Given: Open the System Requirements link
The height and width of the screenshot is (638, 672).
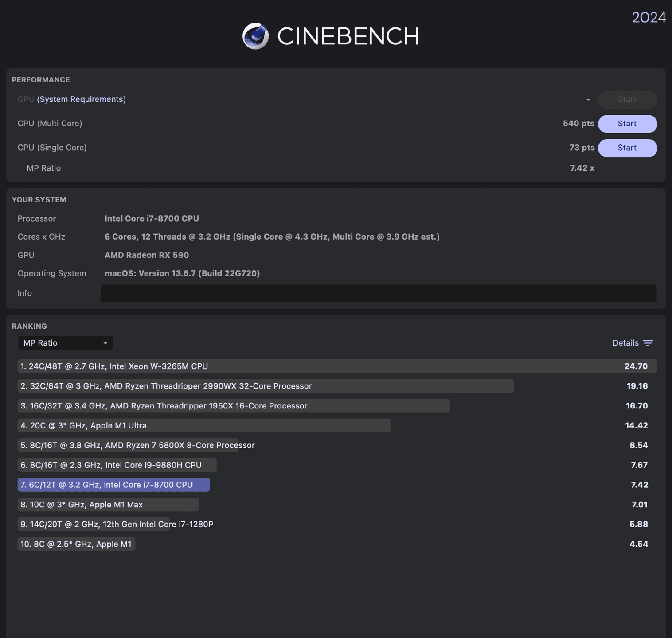Looking at the screenshot, I should [81, 99].
